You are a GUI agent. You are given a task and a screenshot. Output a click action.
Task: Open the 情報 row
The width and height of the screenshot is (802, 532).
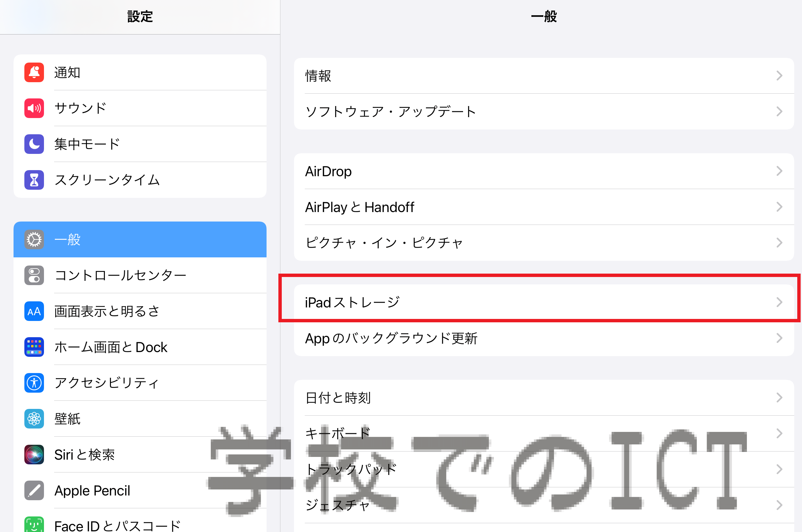coord(544,76)
